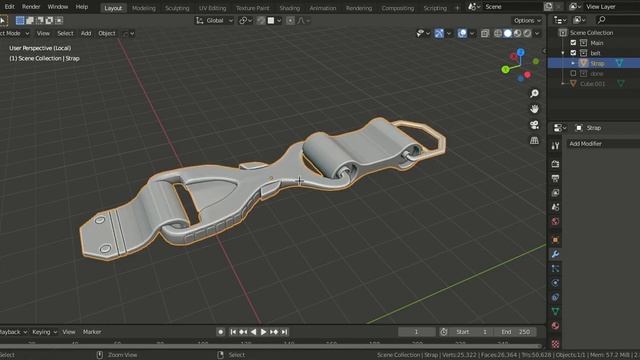
Task: Open the World properties tab
Action: [x=555, y=222]
